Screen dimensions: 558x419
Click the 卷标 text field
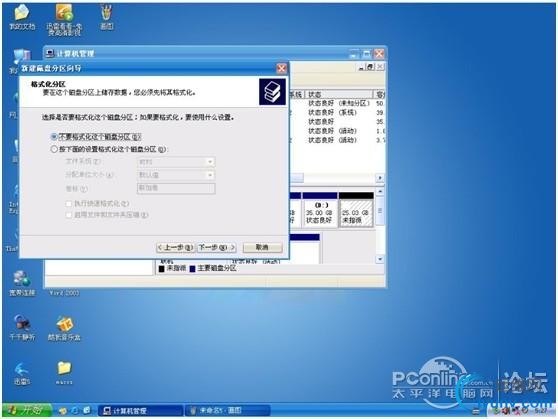coord(176,188)
